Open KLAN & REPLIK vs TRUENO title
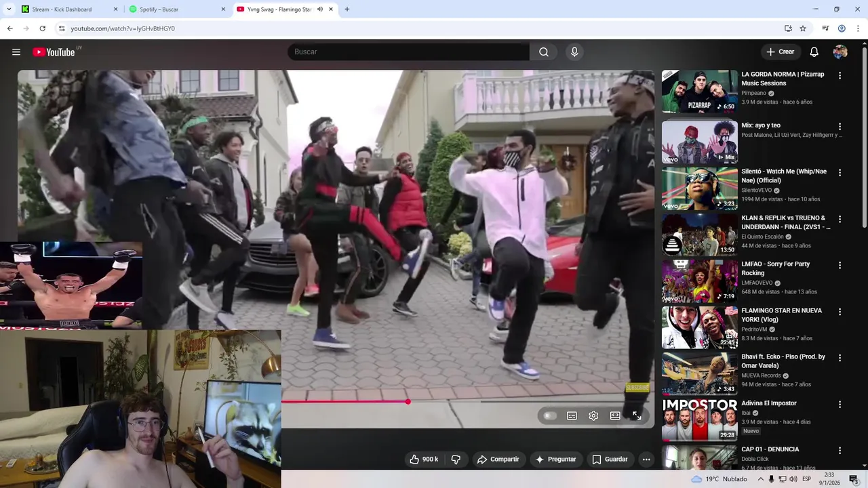 click(785, 222)
